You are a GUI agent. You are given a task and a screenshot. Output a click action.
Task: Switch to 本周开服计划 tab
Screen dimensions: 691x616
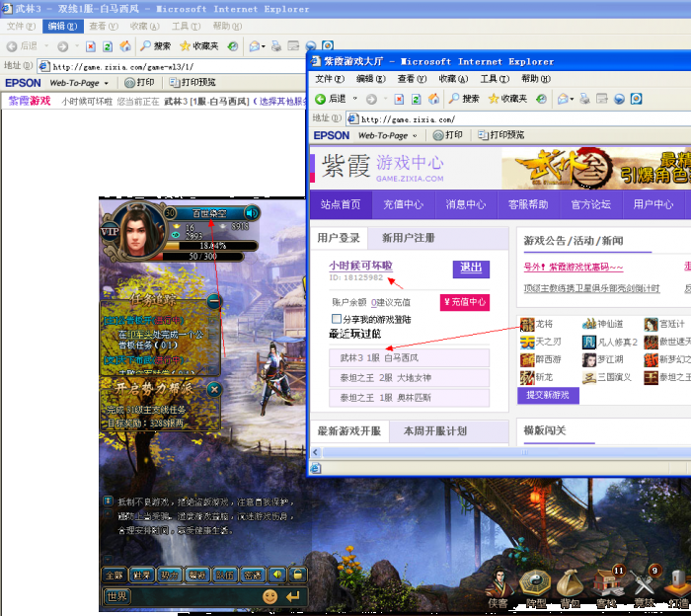point(435,431)
